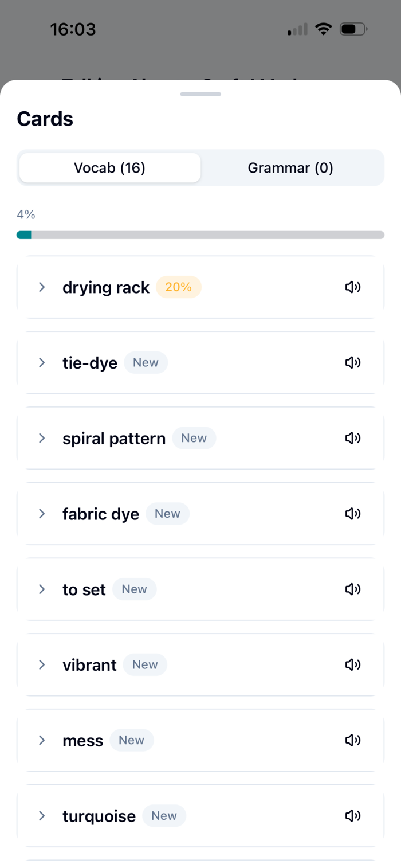Image resolution: width=401 pixels, height=868 pixels.
Task: Expand the spiral pattern card
Action: point(42,438)
